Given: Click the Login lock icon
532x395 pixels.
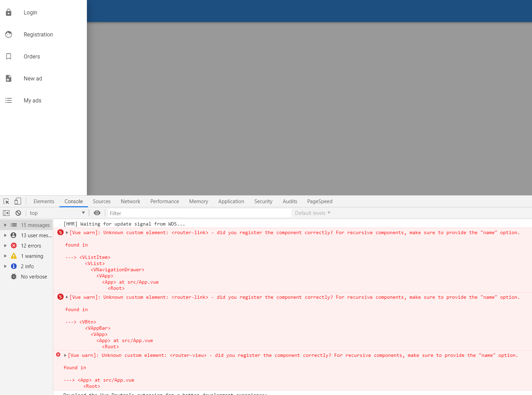Looking at the screenshot, I should pyautogui.click(x=9, y=12).
